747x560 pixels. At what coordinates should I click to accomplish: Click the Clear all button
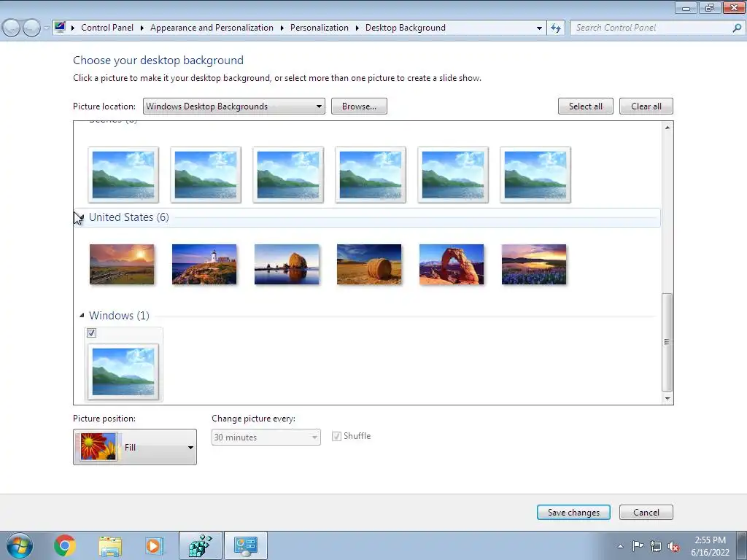(646, 106)
